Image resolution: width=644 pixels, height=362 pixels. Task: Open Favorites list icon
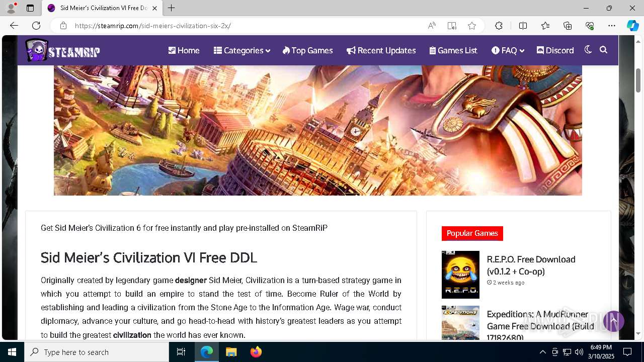[x=545, y=26]
